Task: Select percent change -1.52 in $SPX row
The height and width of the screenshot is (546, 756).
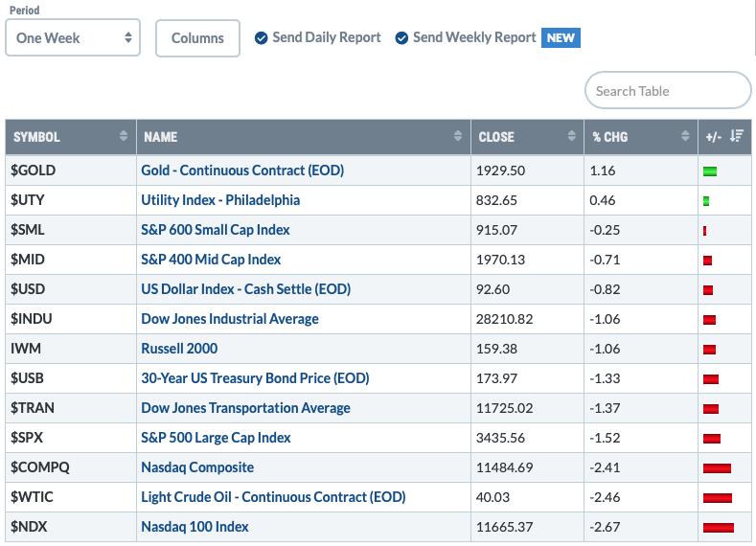Action: (x=605, y=438)
